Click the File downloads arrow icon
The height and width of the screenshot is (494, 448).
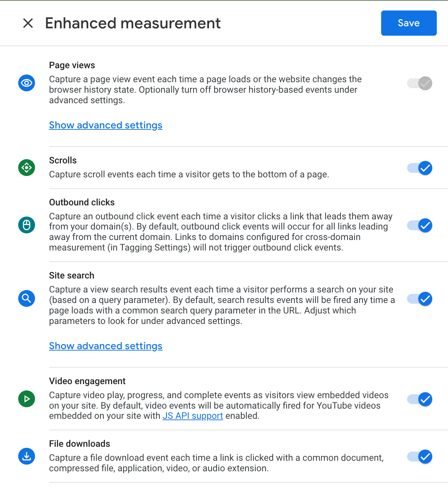point(27,456)
